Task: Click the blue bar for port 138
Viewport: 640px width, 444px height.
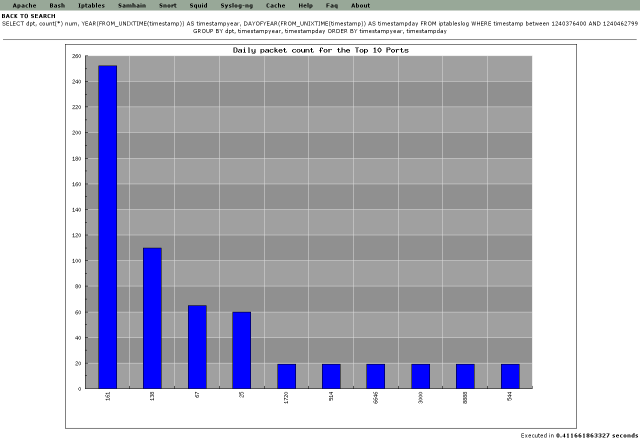Action: pyautogui.click(x=152, y=318)
